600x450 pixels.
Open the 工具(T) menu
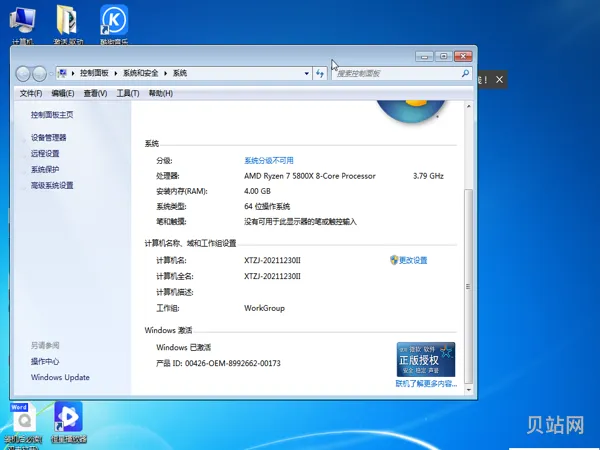[x=128, y=93]
